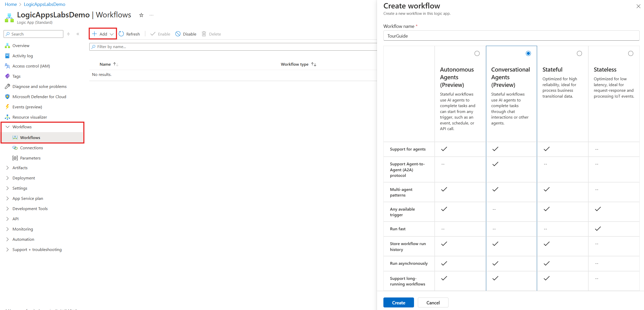Open the Parameters page
The width and height of the screenshot is (644, 310).
[x=30, y=158]
